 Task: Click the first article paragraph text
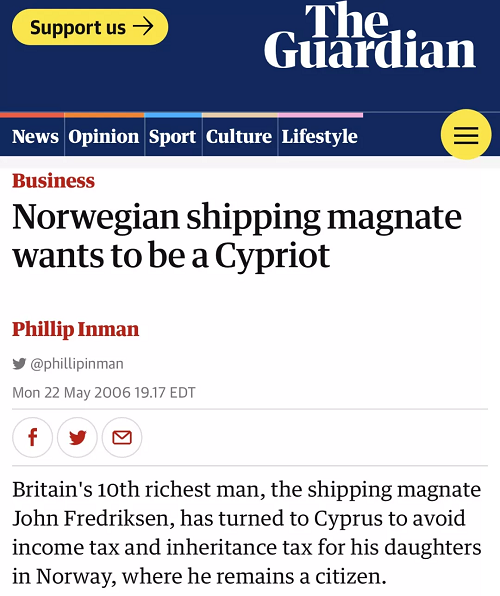(247, 533)
